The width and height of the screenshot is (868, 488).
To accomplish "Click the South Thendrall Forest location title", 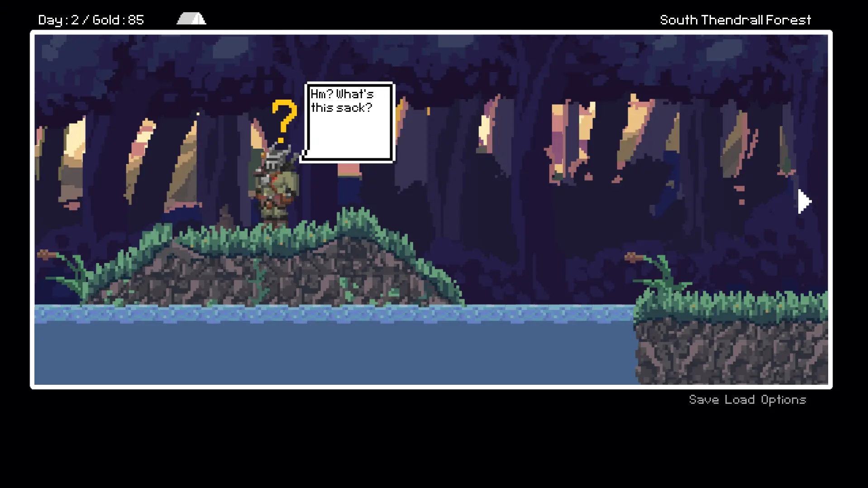I will pyautogui.click(x=735, y=20).
